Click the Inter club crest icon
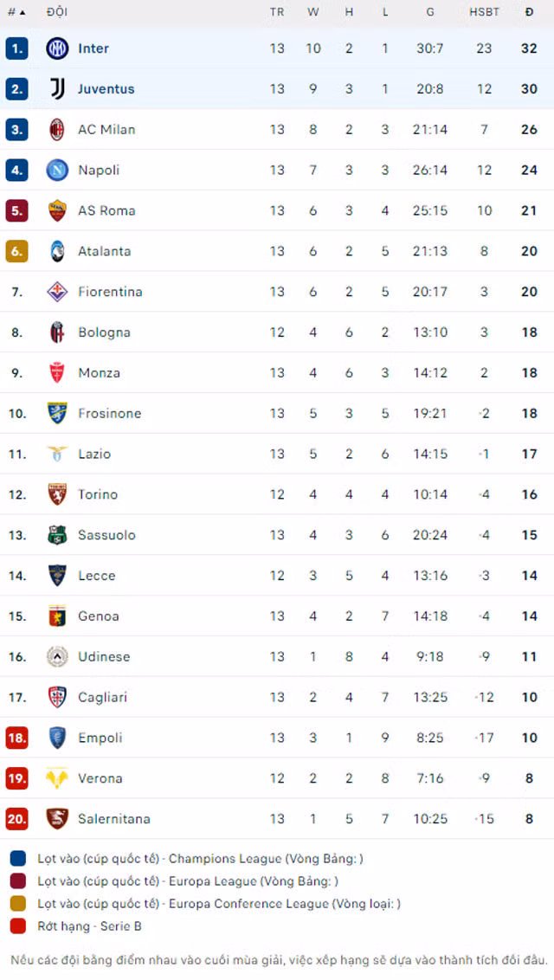554x980 pixels. tap(57, 48)
